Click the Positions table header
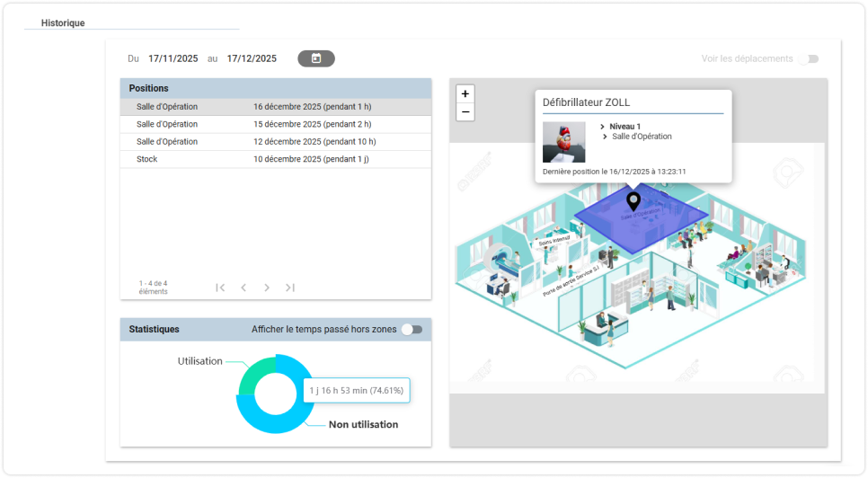Screen dimensions: 868x478 (276, 89)
